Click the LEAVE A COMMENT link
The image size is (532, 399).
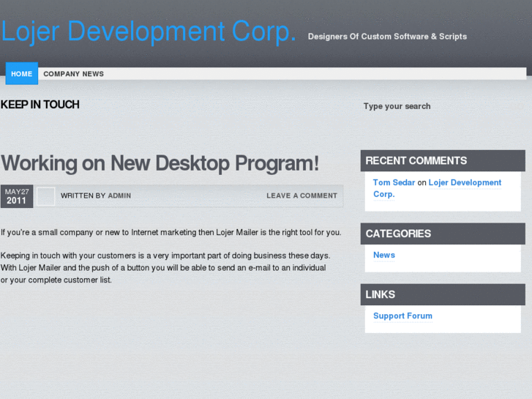coord(301,195)
